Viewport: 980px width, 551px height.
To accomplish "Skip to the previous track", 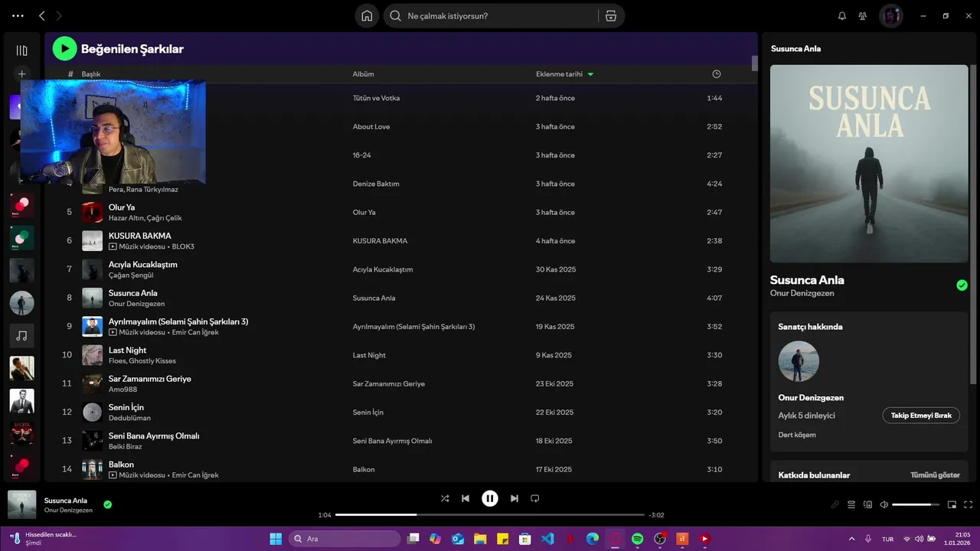I will click(x=465, y=498).
